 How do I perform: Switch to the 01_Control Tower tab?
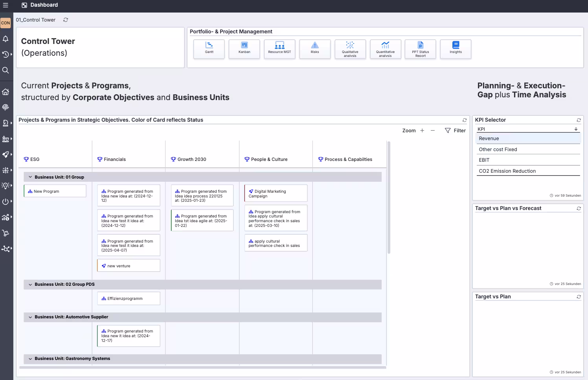pyautogui.click(x=35, y=20)
